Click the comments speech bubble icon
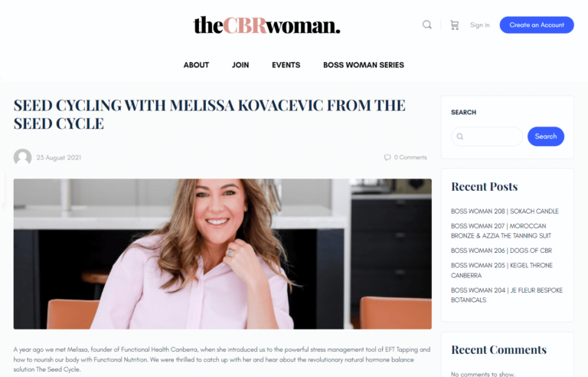 pos(387,157)
